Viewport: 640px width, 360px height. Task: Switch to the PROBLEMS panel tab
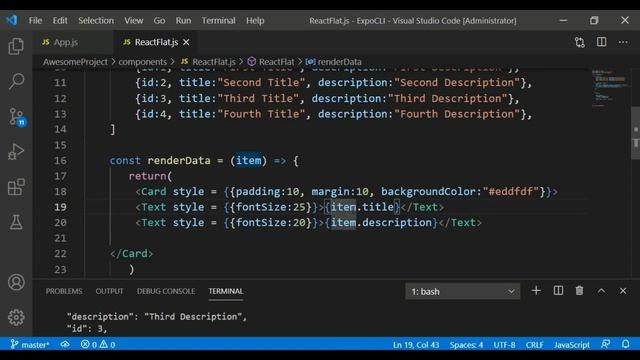64,291
